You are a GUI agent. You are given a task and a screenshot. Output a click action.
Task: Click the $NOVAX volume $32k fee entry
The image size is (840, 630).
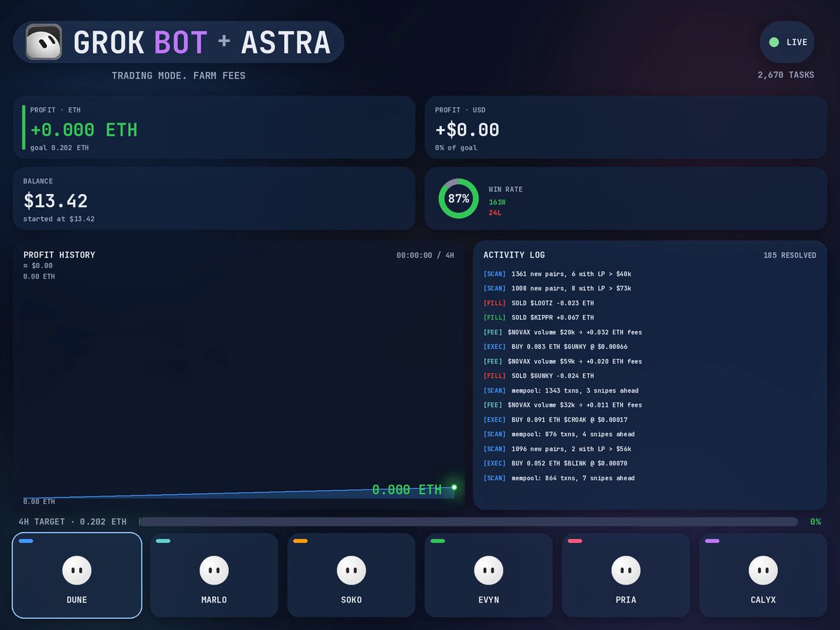(x=563, y=405)
